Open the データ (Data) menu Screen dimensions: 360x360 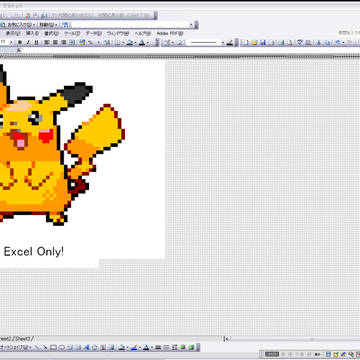pos(93,33)
